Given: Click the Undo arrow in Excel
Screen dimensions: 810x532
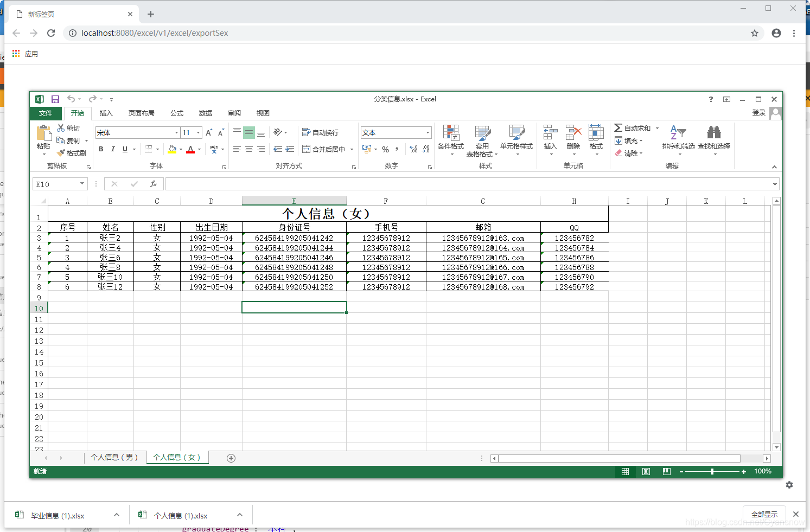Looking at the screenshot, I should click(x=71, y=99).
